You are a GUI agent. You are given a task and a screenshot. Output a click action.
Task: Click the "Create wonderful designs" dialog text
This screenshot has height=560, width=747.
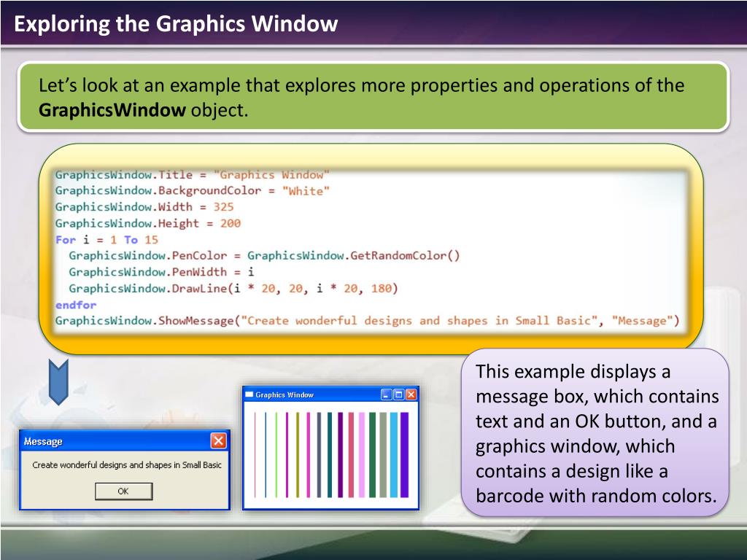click(127, 464)
